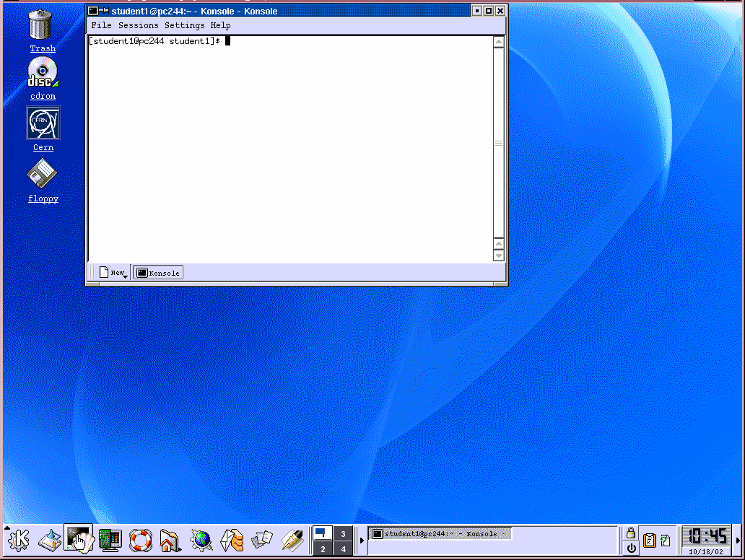
Task: Click the lock screen padlock icon
Action: (x=631, y=533)
